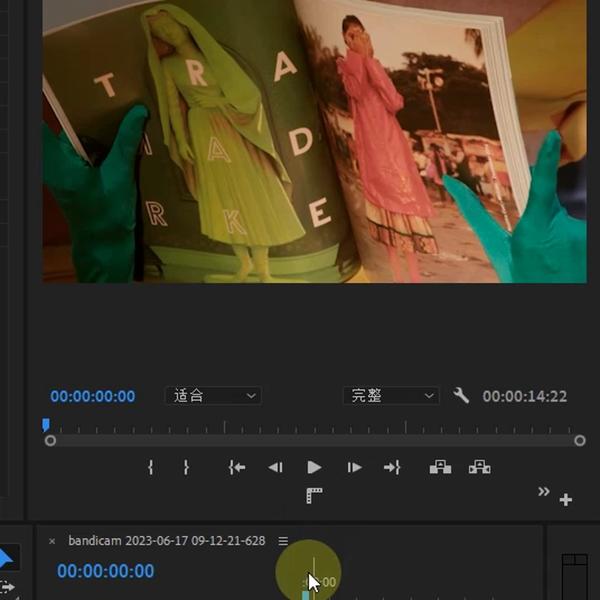Click the Mark In button
Screen dimensions: 600x600
coord(151,467)
